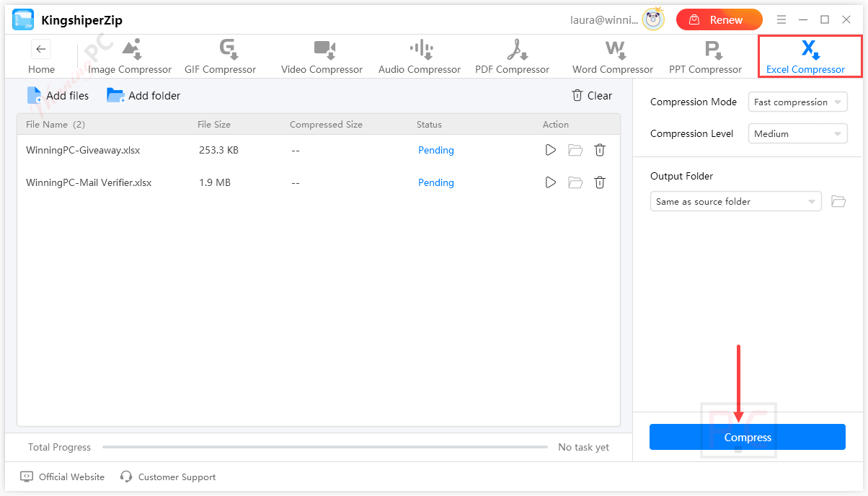The height and width of the screenshot is (496, 868).
Task: Open output folder for WinningPC-Mail Verifier.xlsx
Action: [x=575, y=182]
